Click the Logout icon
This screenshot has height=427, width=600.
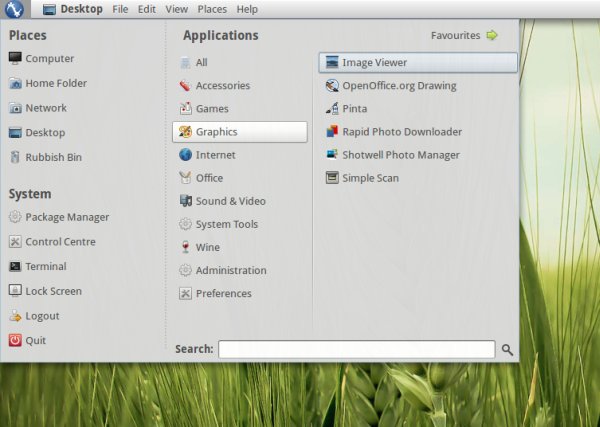pos(15,316)
